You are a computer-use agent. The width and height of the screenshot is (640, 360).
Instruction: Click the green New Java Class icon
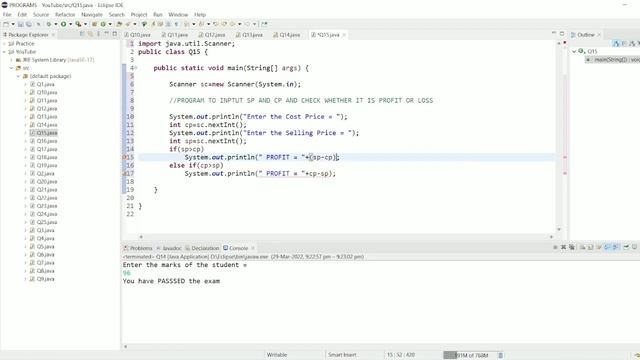[x=103, y=24]
